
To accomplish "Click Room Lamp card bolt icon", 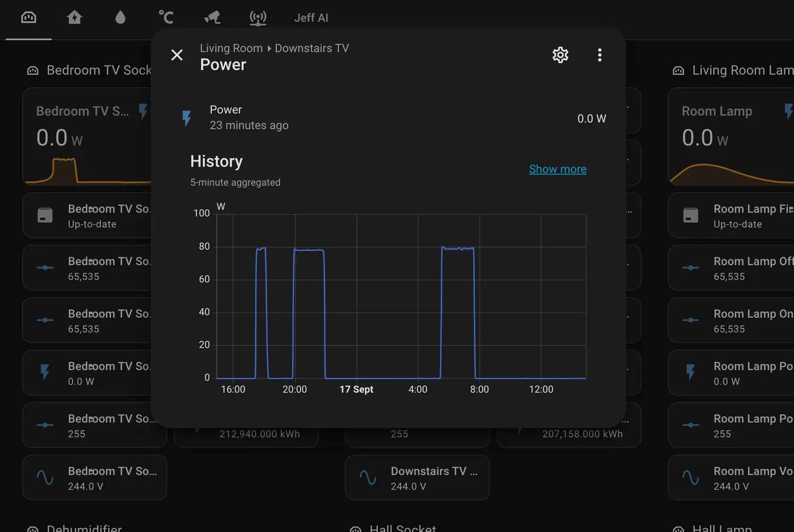I will point(789,111).
